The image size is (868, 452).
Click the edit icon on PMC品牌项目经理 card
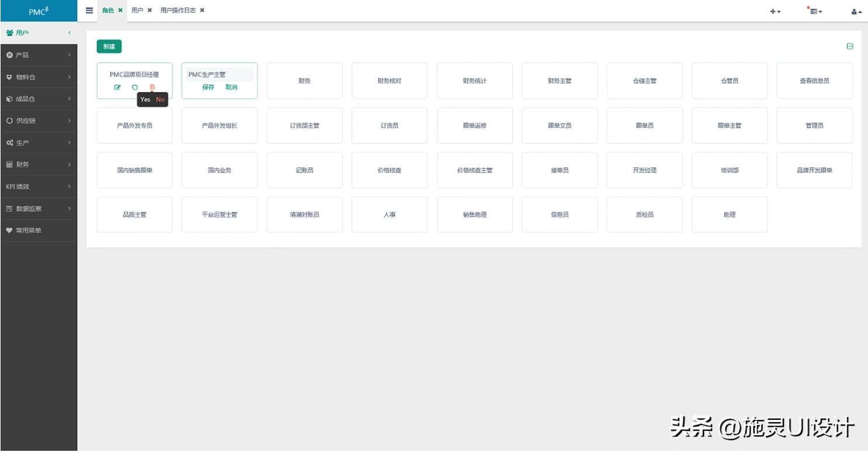click(x=117, y=88)
